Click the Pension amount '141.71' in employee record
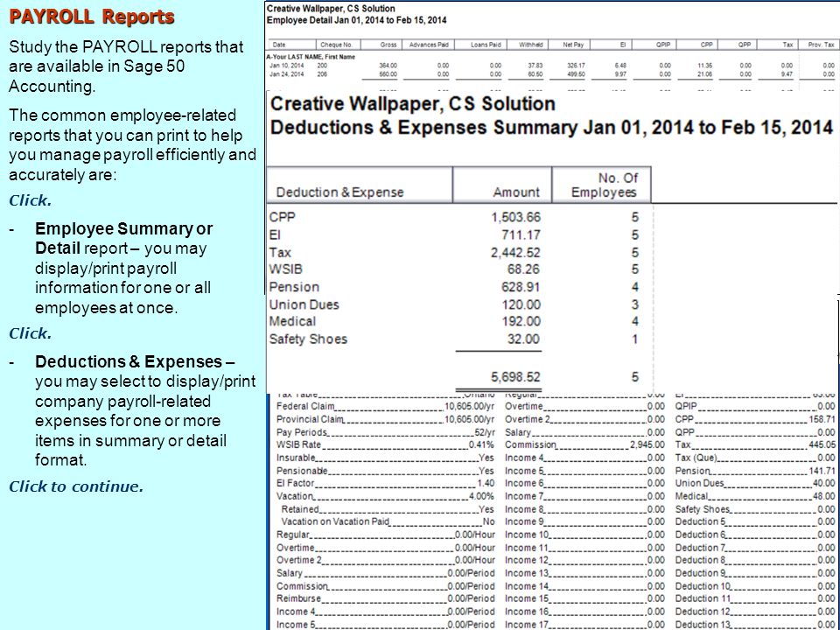 pyautogui.click(x=822, y=471)
